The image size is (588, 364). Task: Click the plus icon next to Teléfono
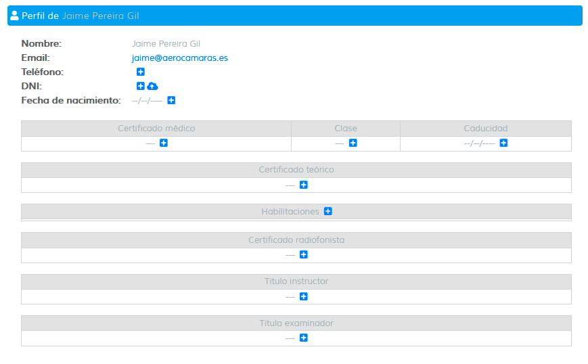pos(141,72)
